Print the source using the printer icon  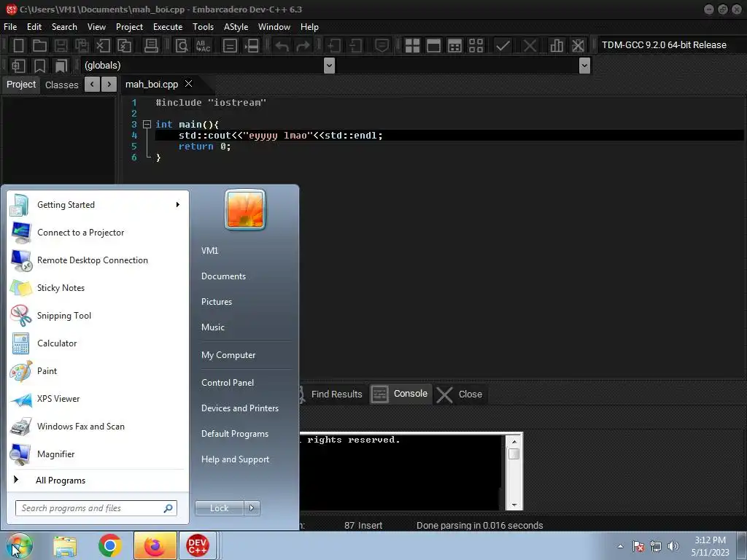(x=151, y=46)
